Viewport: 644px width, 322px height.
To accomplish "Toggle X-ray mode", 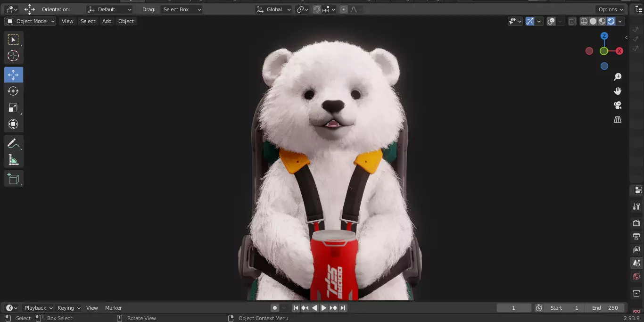I will (x=572, y=21).
